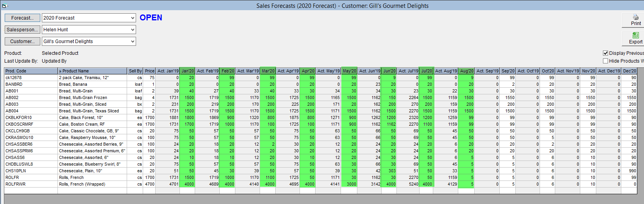This screenshot has height=204, width=644.
Task: Click CKCLCH9GB product code
Action: click(31, 131)
